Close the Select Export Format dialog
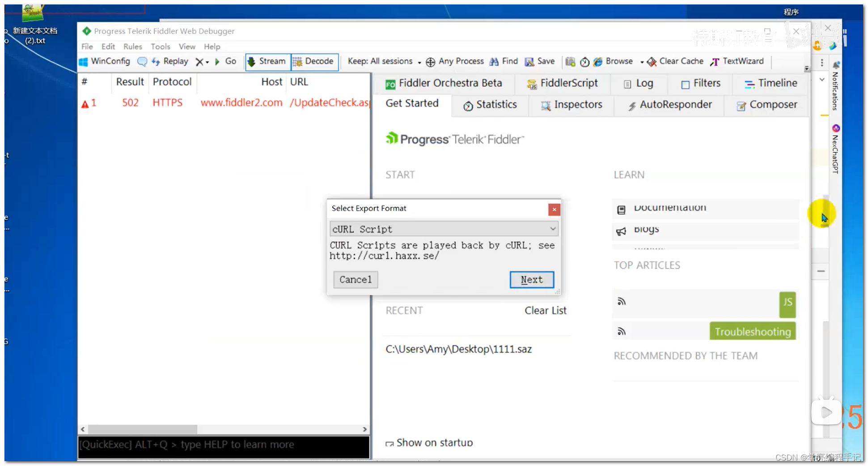This screenshot has width=868, height=466. pos(554,209)
